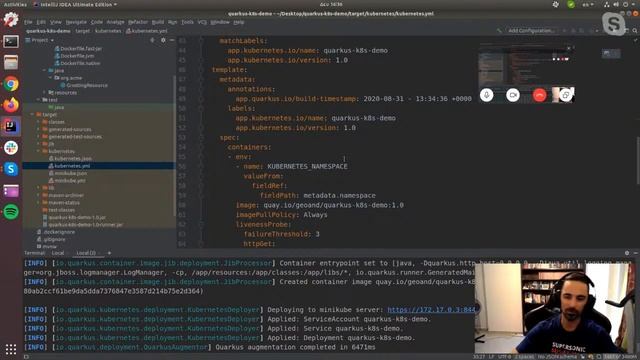Open the Files manager dock icon
Viewport: 640px width, 360px height.
tap(11, 62)
